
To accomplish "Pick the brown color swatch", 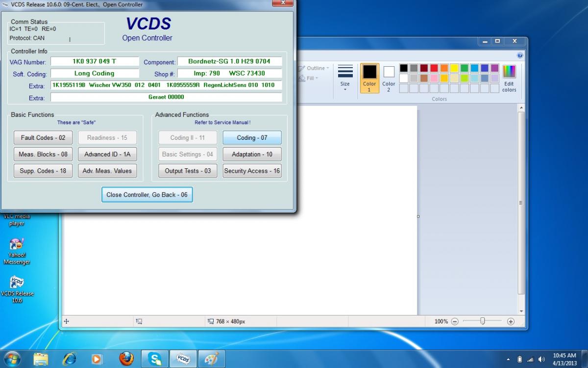I will [x=424, y=78].
